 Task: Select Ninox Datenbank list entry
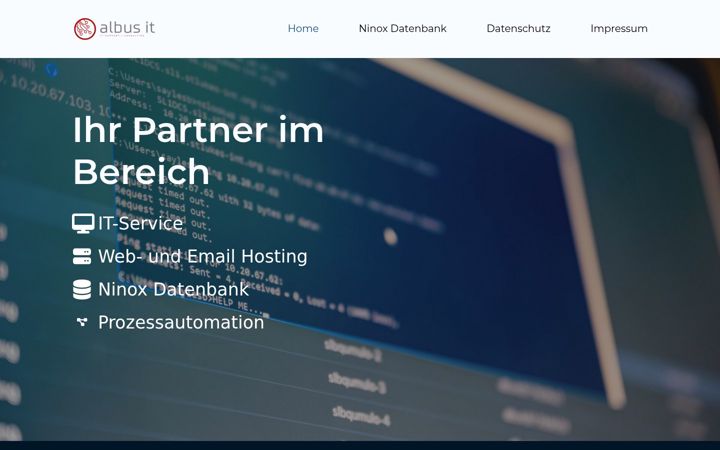point(174,290)
